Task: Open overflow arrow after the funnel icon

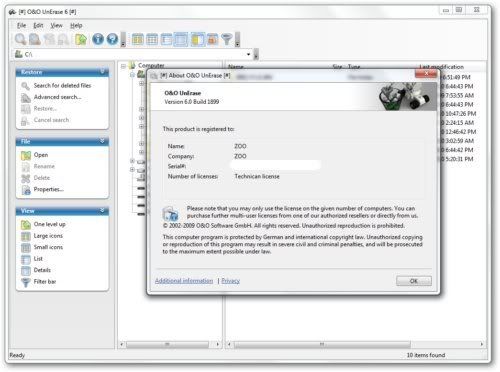Action: tap(237, 40)
